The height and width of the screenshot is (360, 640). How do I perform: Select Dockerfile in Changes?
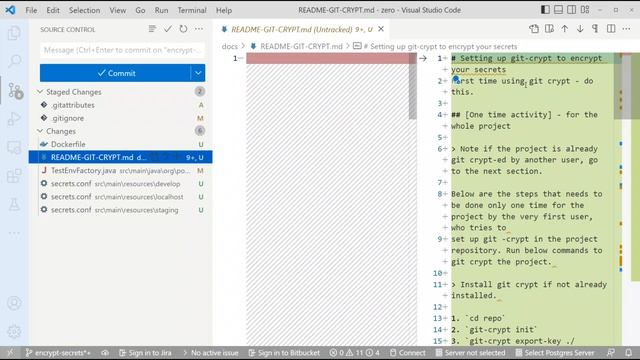121,144
